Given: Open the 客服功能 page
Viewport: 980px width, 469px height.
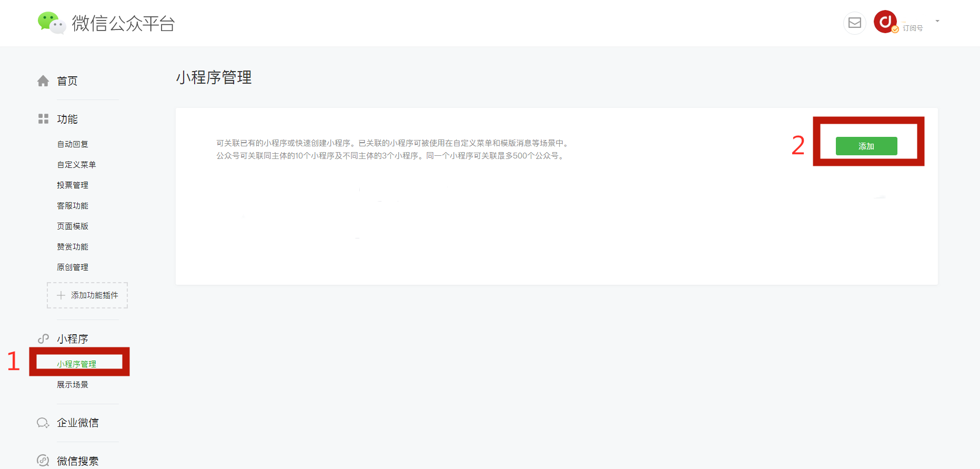Looking at the screenshot, I should pos(73,206).
